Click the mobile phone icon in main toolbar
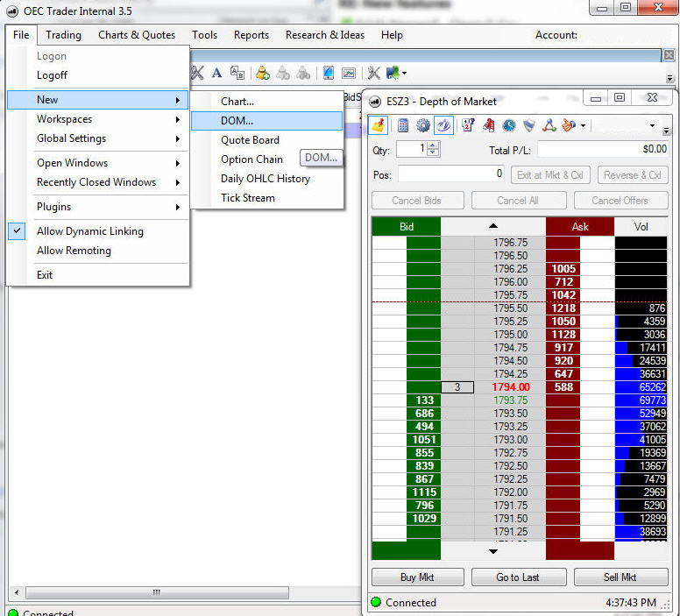Screen dimensions: 680x616 coord(329,73)
